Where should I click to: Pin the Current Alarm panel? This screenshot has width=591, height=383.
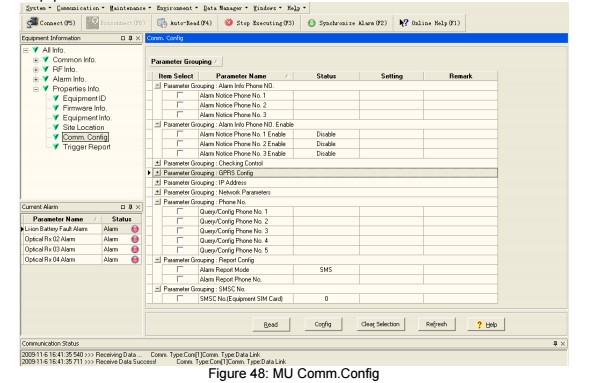130,207
